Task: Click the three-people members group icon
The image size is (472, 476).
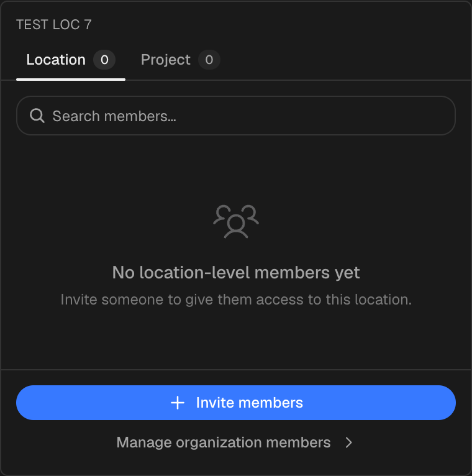Action: (x=236, y=222)
